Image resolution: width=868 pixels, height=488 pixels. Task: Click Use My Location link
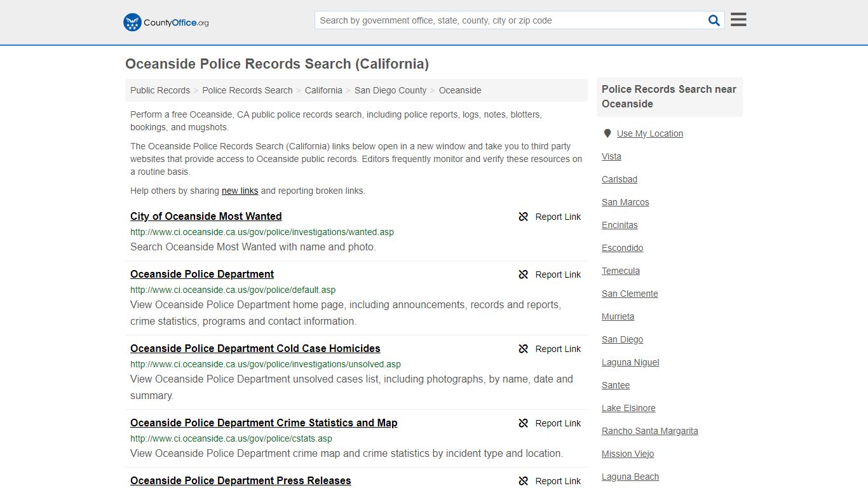point(650,133)
